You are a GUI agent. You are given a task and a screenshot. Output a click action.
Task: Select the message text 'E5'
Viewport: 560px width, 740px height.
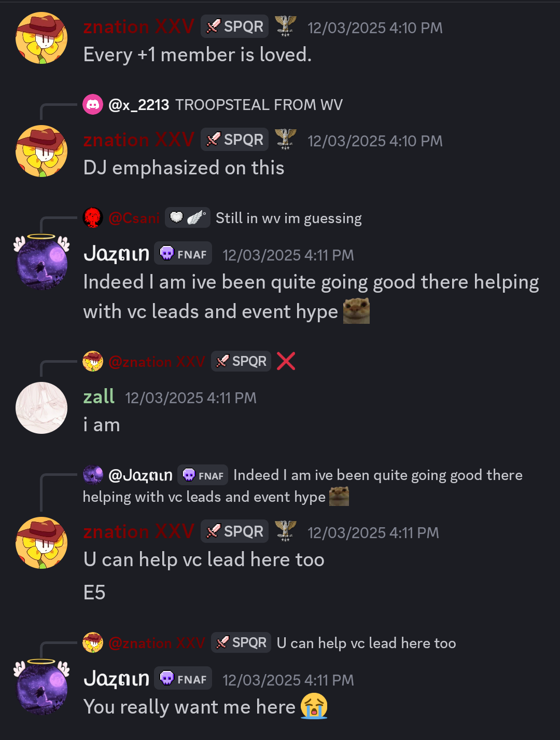94,592
